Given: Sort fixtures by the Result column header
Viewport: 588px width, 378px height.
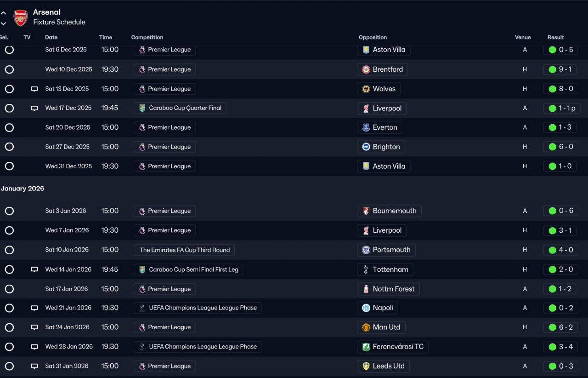Looking at the screenshot, I should [x=555, y=37].
